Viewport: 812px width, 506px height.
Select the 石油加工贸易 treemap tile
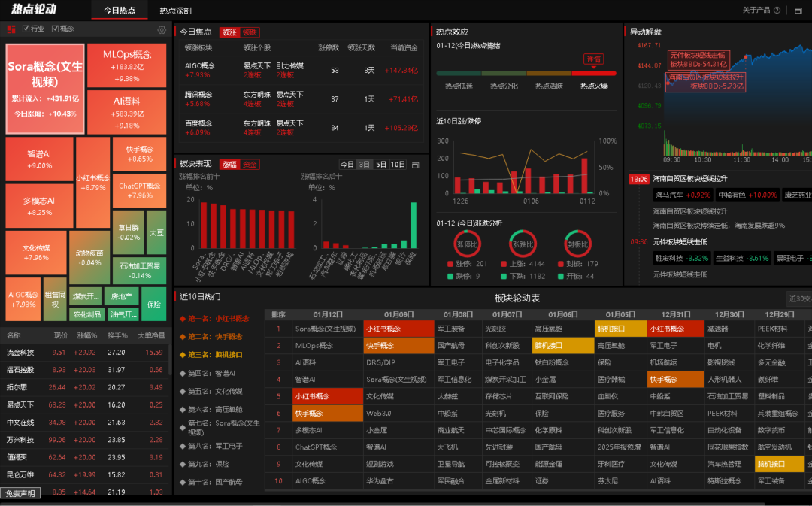(139, 270)
